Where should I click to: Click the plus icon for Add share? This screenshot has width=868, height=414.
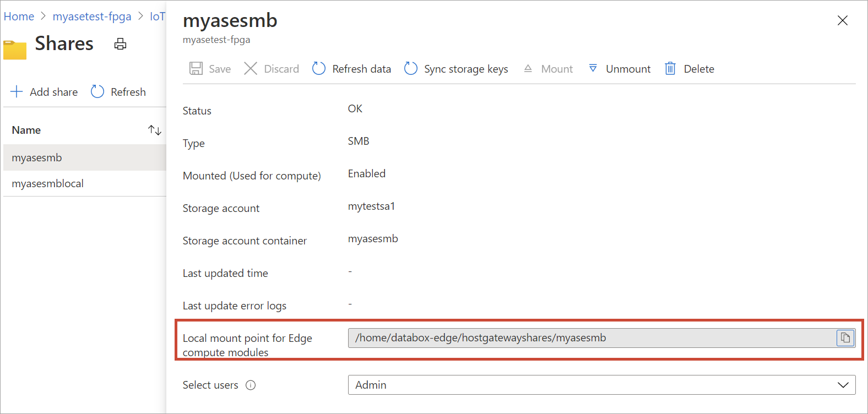click(17, 92)
